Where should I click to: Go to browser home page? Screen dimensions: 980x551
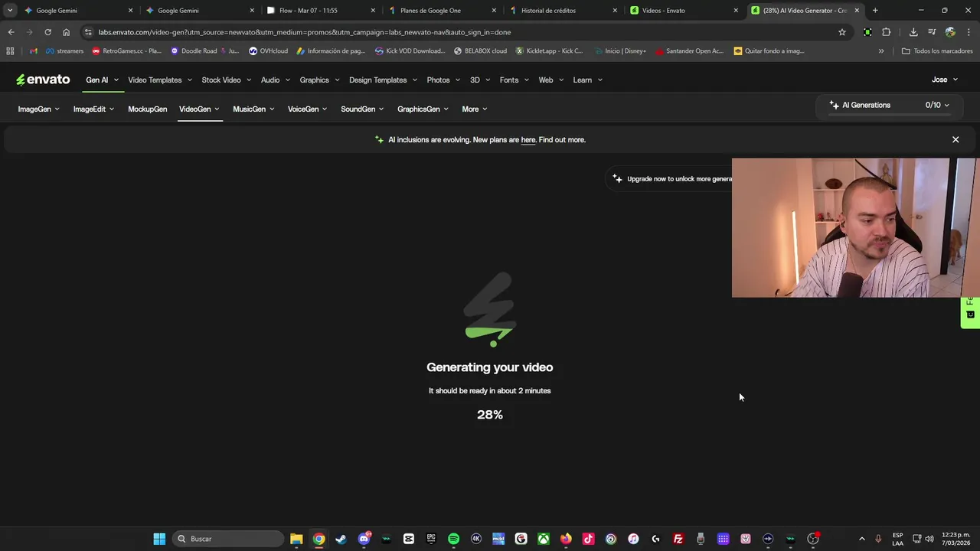click(66, 32)
